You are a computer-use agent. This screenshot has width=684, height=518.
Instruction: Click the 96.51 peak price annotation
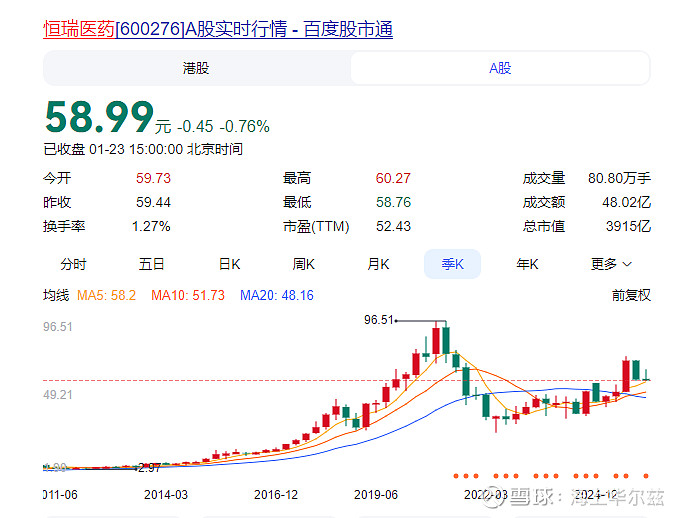(x=379, y=320)
